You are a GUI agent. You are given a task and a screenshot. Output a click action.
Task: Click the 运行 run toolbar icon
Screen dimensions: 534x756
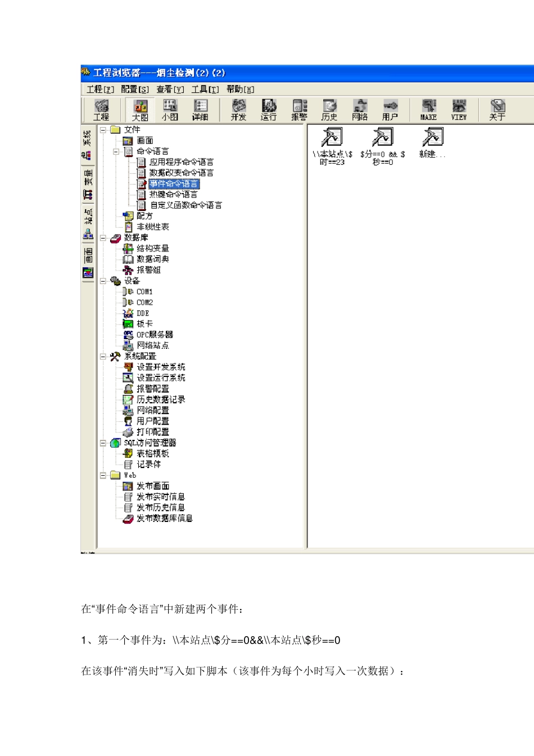[269, 110]
